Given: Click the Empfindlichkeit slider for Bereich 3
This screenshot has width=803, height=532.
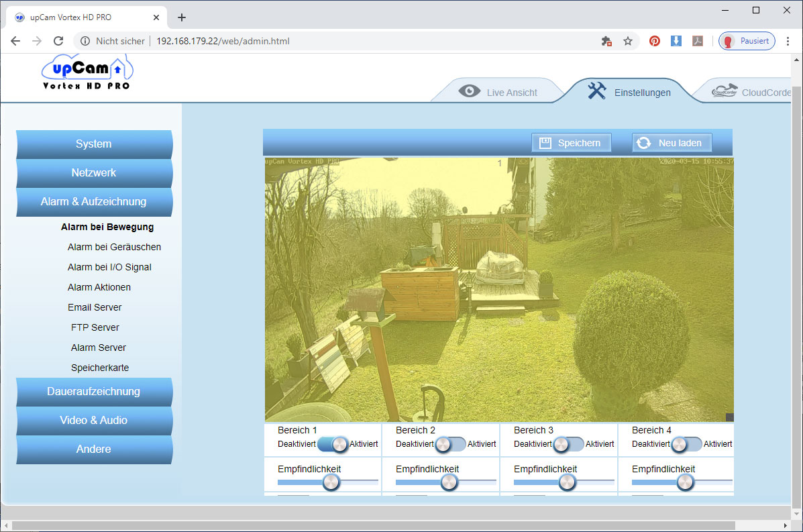Looking at the screenshot, I should coord(564,482).
